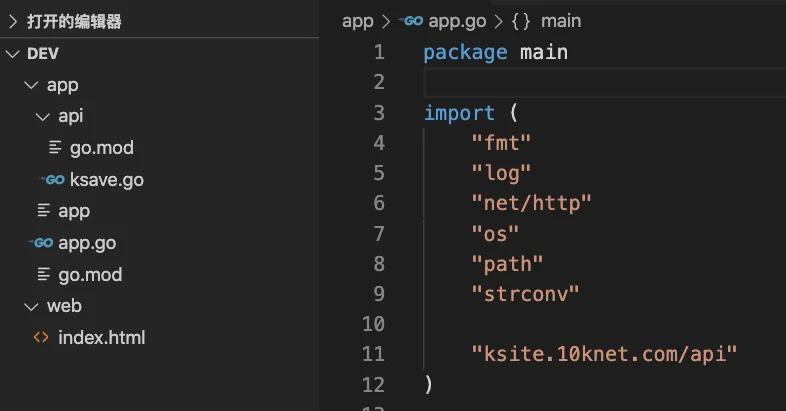Click the Go icon beside ksave.go
The height and width of the screenshot is (411, 786).
[x=52, y=180]
